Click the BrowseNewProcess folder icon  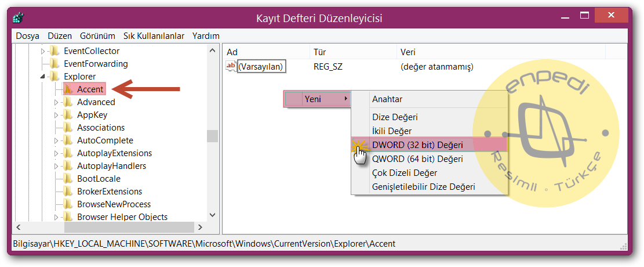(x=68, y=204)
